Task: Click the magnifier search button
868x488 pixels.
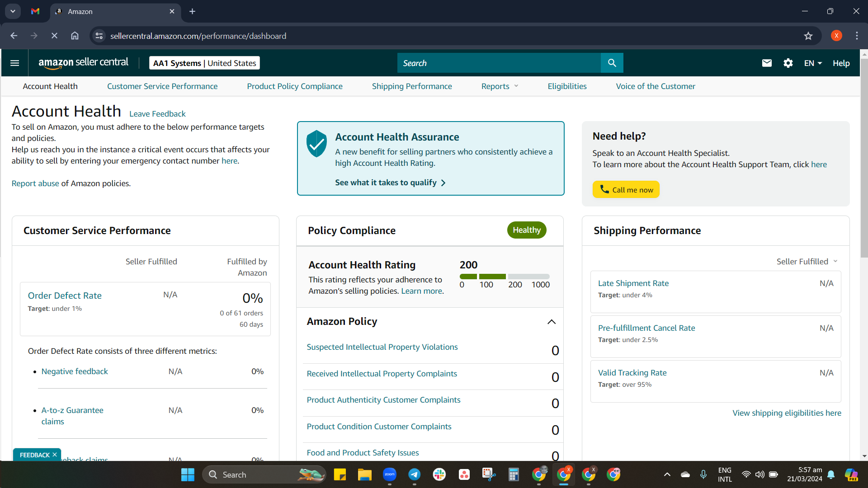Action: [612, 63]
